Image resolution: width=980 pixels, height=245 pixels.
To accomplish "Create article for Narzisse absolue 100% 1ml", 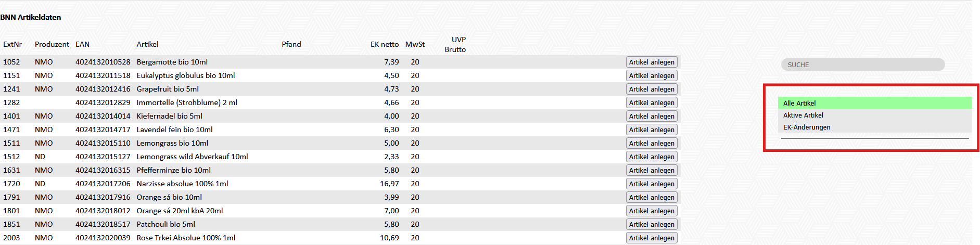I will 651,184.
